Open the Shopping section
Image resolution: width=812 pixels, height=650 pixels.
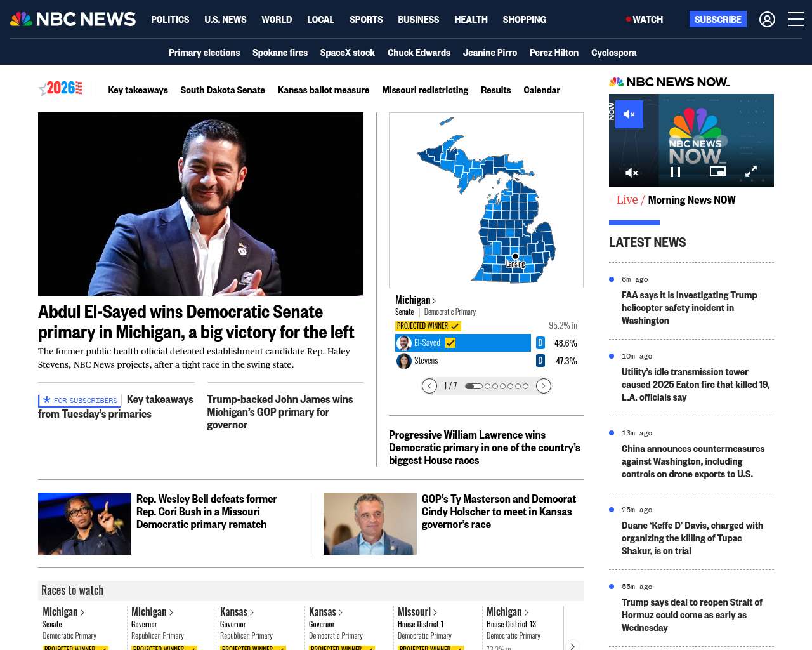point(524,20)
